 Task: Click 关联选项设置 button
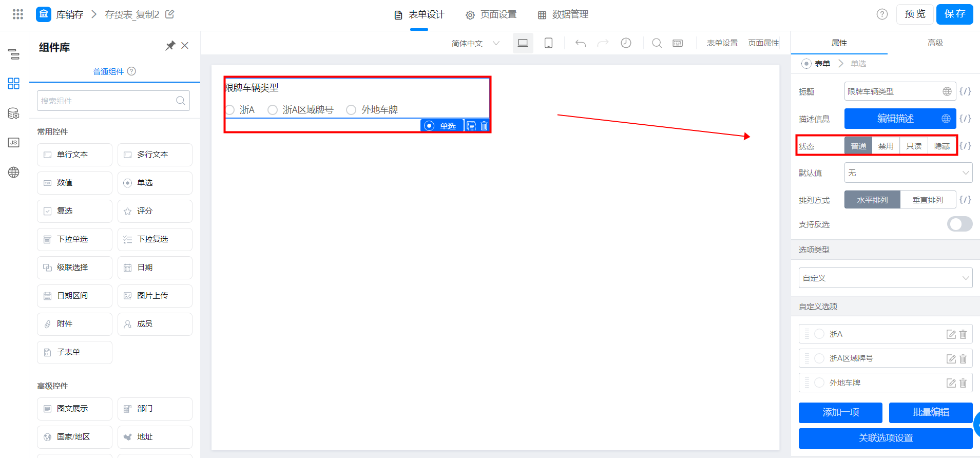point(886,438)
